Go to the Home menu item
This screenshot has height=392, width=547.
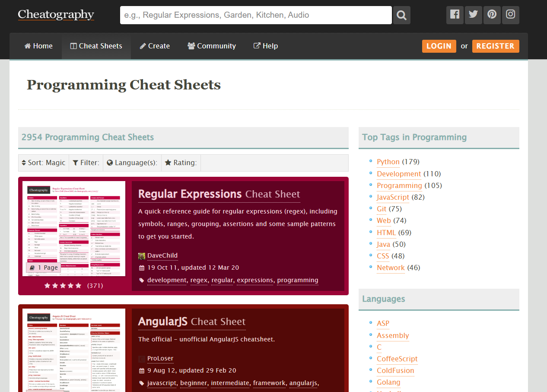pyautogui.click(x=38, y=46)
